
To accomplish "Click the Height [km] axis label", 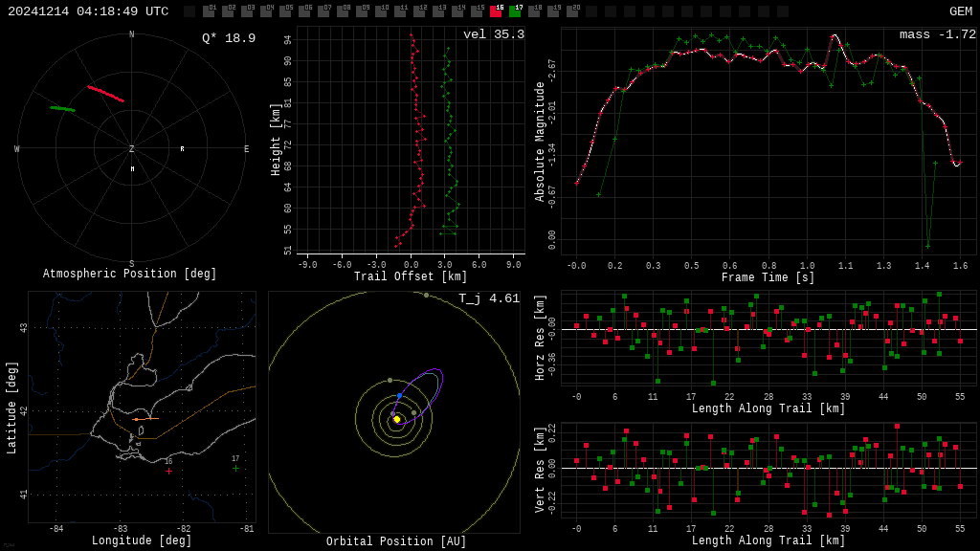I will pos(276,140).
